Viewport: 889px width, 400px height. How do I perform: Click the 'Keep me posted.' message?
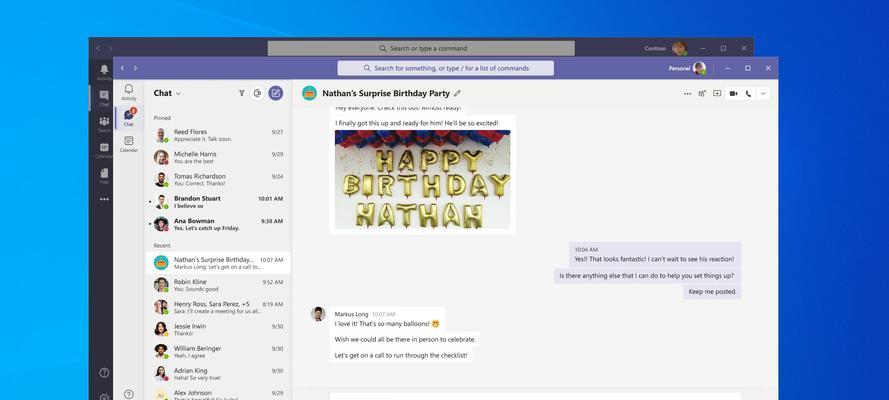coord(712,292)
